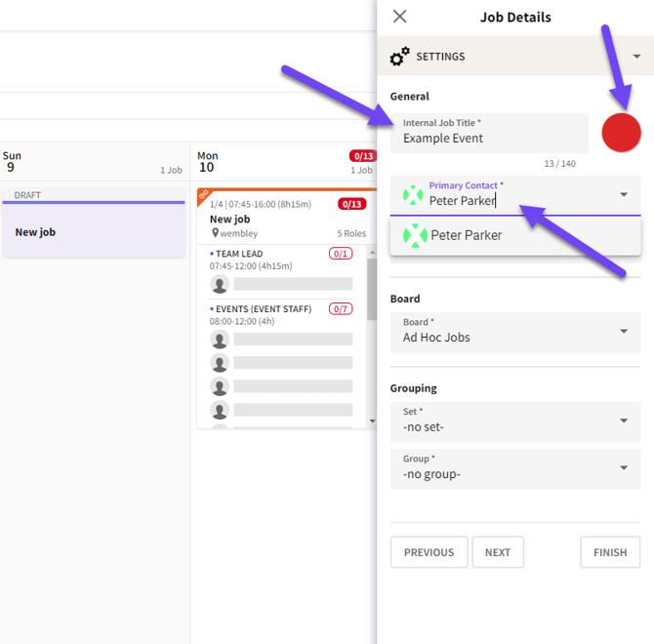Click the 0/13 badge in Monday header

click(x=363, y=156)
